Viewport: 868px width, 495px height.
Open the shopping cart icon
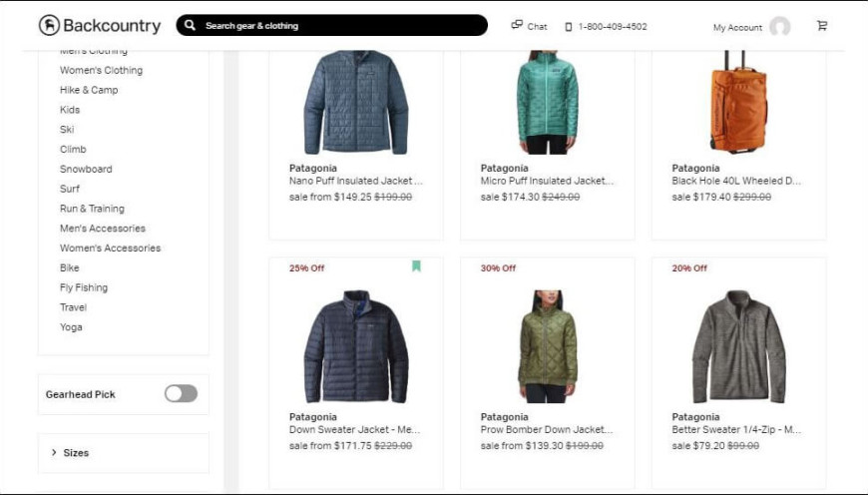822,26
